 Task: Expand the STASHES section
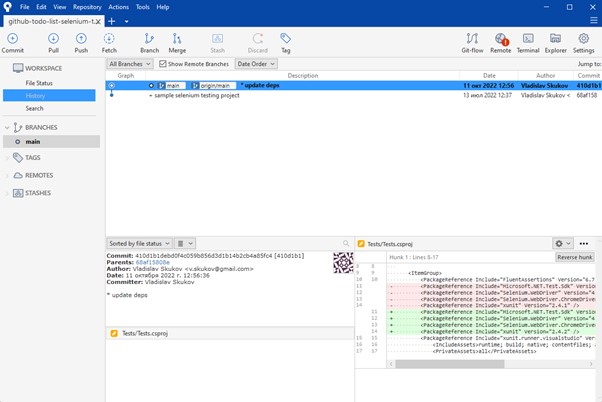(x=37, y=192)
